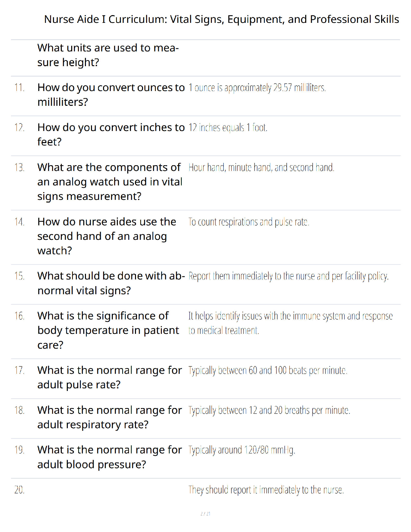Click the question on adult respiratory rate
Image resolution: width=411 pixels, height=532 pixels.
(110, 417)
